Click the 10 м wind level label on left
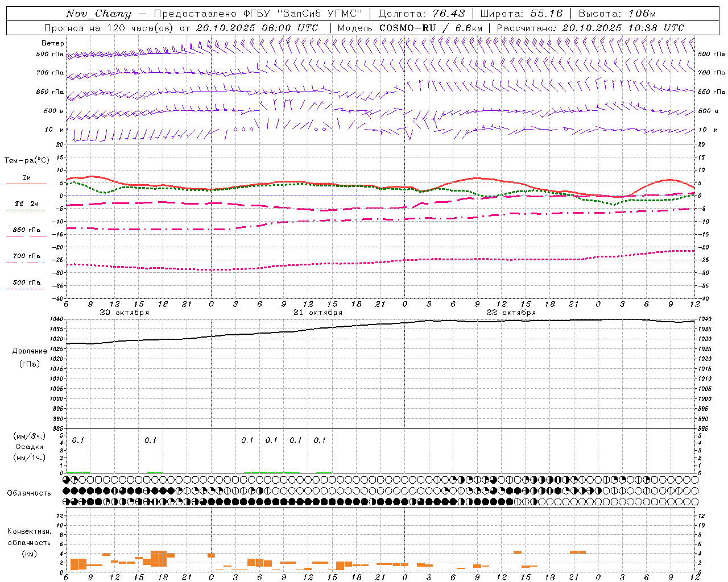This screenshot has height=582, width=728. pyautogui.click(x=55, y=130)
